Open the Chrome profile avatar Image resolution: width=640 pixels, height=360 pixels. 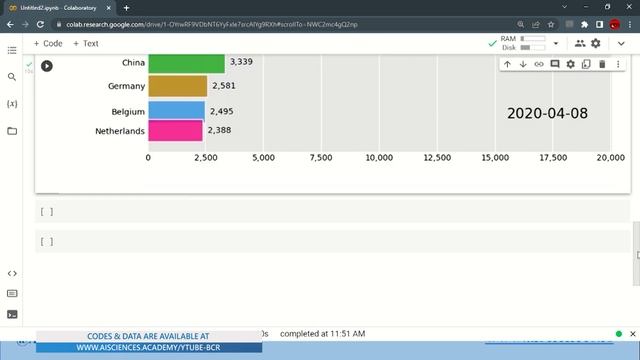615,24
